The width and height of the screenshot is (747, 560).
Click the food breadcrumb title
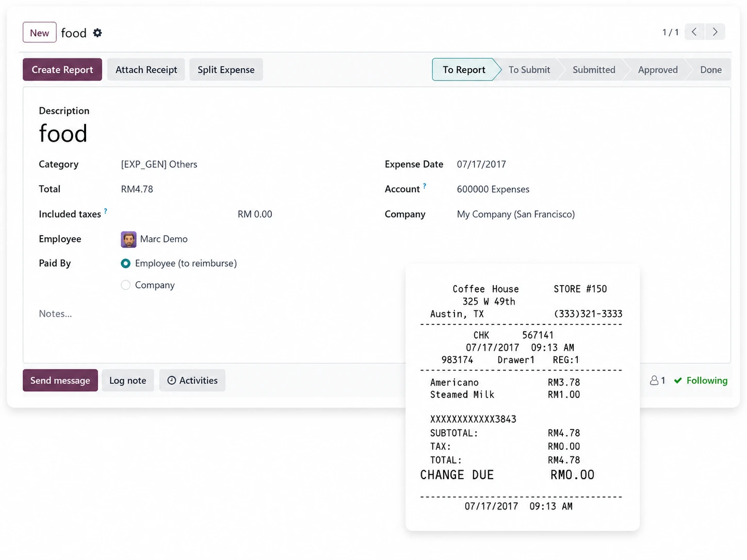pos(74,33)
